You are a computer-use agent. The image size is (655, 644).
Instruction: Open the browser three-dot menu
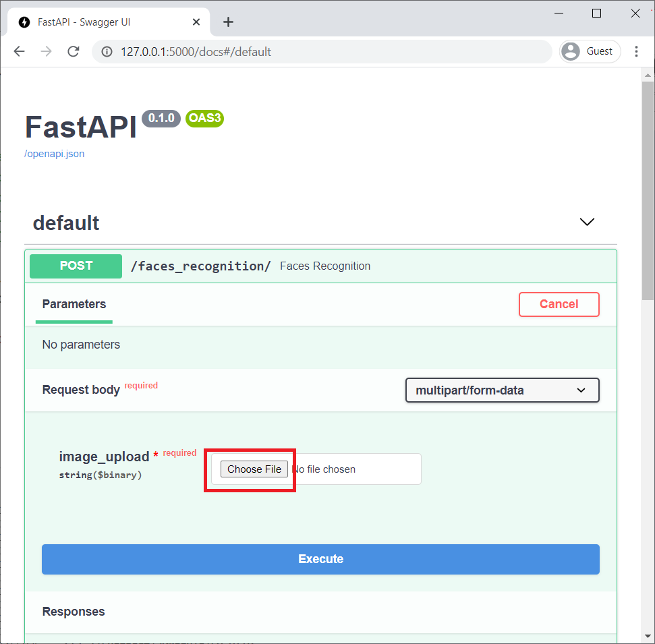[637, 51]
